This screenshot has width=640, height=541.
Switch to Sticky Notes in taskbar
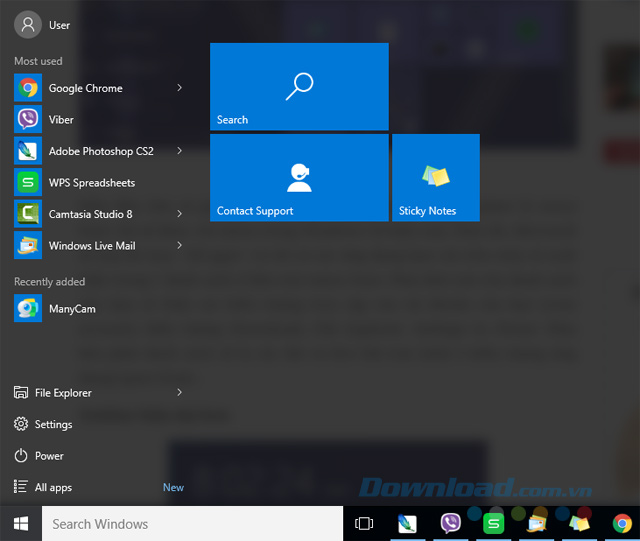[x=580, y=523]
